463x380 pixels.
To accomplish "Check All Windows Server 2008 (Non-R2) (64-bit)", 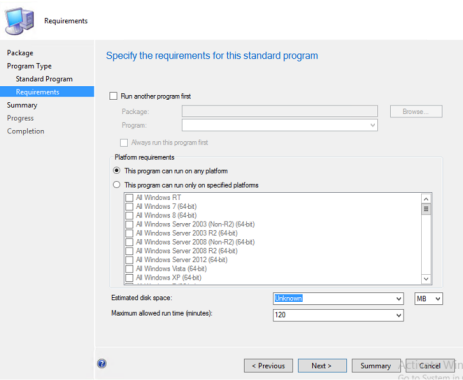I will [129, 242].
